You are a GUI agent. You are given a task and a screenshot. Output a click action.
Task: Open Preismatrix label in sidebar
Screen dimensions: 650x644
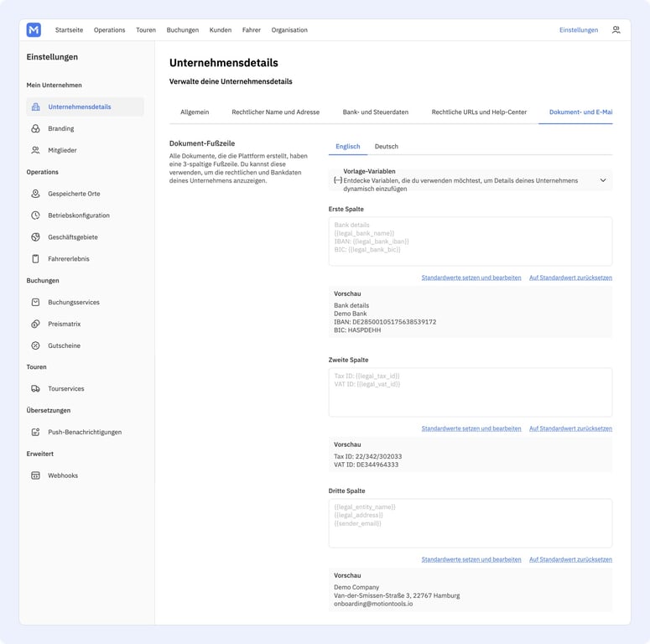pyautogui.click(x=65, y=324)
